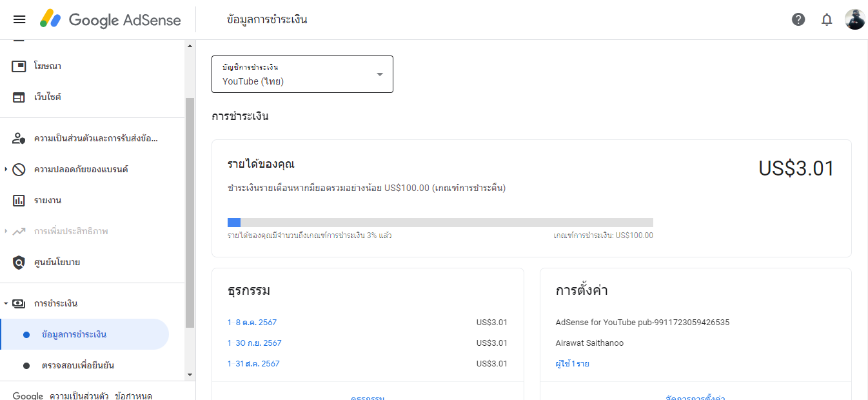This screenshot has height=400, width=868.
Task: Click the Google AdSense logo
Action: click(110, 19)
